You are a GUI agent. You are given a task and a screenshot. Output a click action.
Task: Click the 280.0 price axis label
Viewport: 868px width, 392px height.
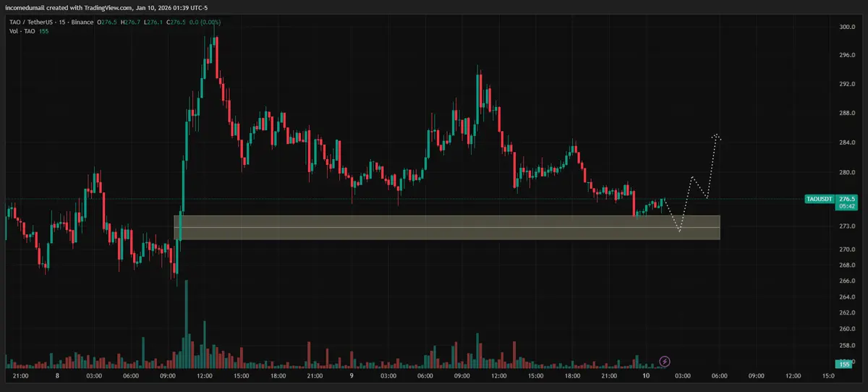(x=848, y=173)
